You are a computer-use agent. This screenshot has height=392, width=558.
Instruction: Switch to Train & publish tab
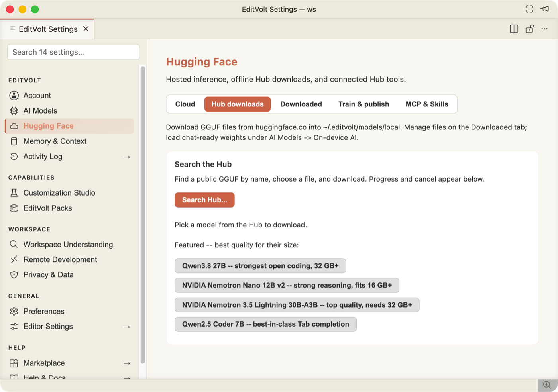(363, 104)
